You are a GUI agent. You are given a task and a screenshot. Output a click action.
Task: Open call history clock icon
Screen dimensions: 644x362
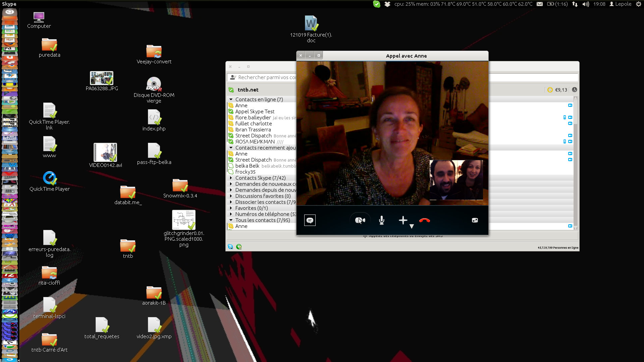point(575,90)
